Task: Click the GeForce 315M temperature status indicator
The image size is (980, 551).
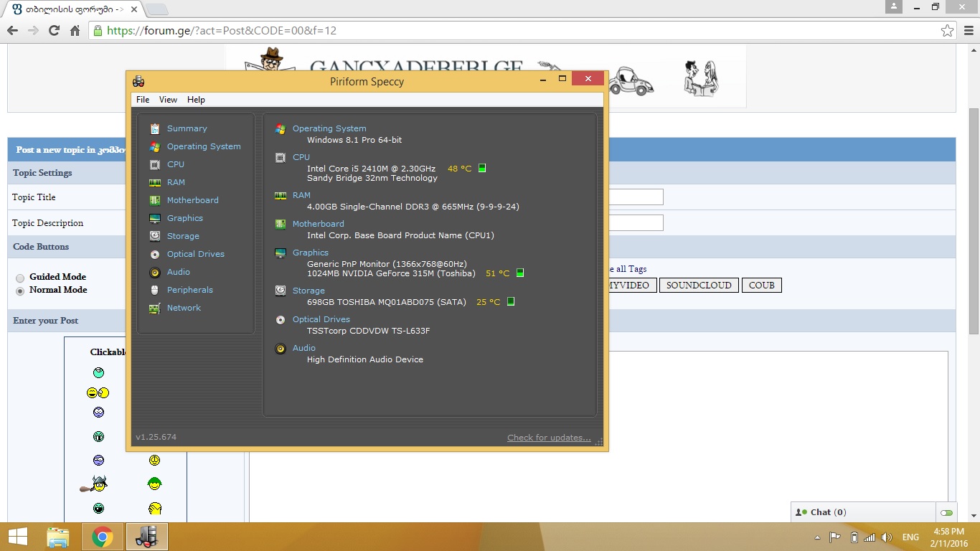Action: click(520, 273)
